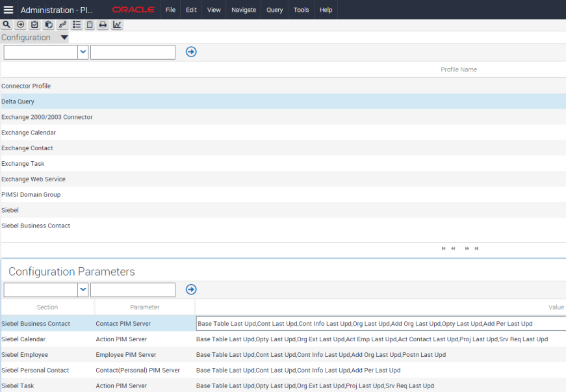Click the Administration - PI... screen title

point(57,10)
